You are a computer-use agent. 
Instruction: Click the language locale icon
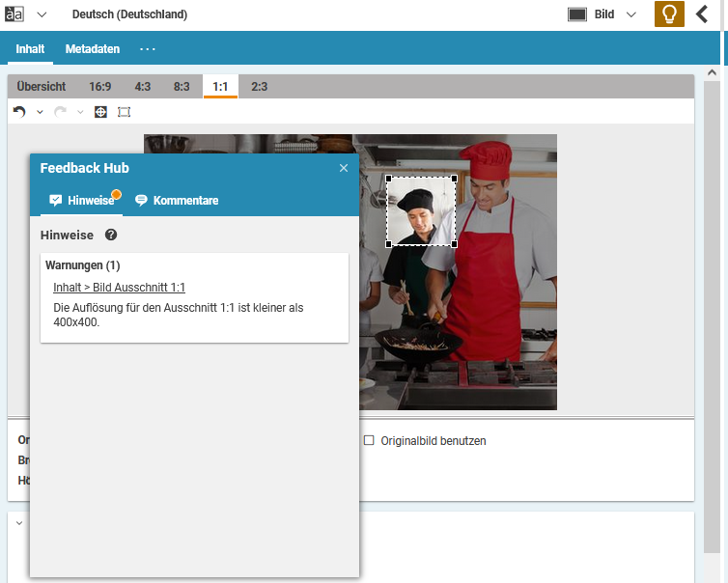click(15, 14)
